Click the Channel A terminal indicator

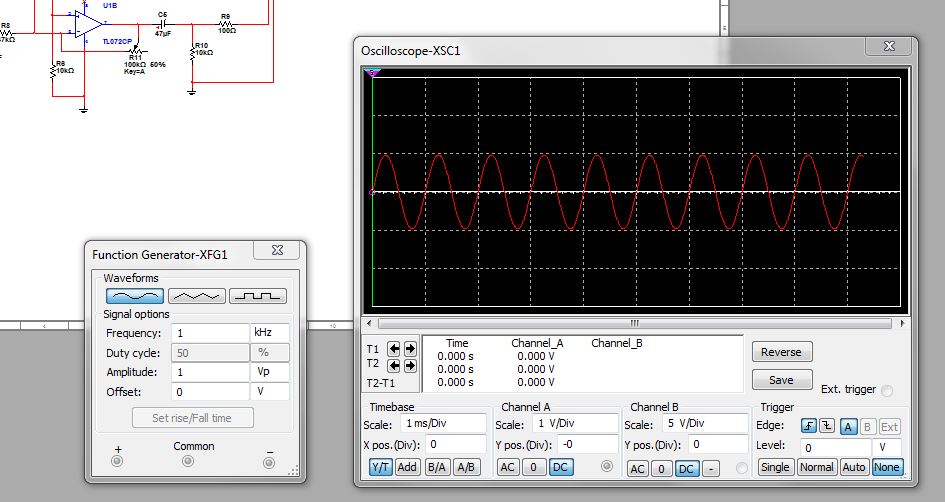coord(607,466)
